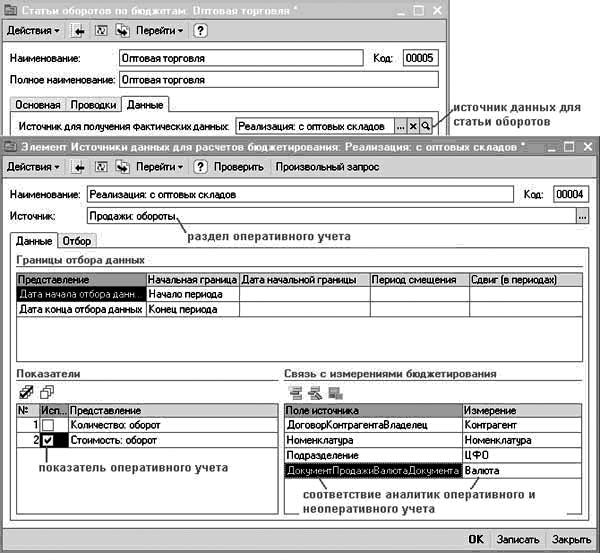Click Представление column header in boundaries table
This screenshot has width=600, height=553.
pyautogui.click(x=82, y=280)
